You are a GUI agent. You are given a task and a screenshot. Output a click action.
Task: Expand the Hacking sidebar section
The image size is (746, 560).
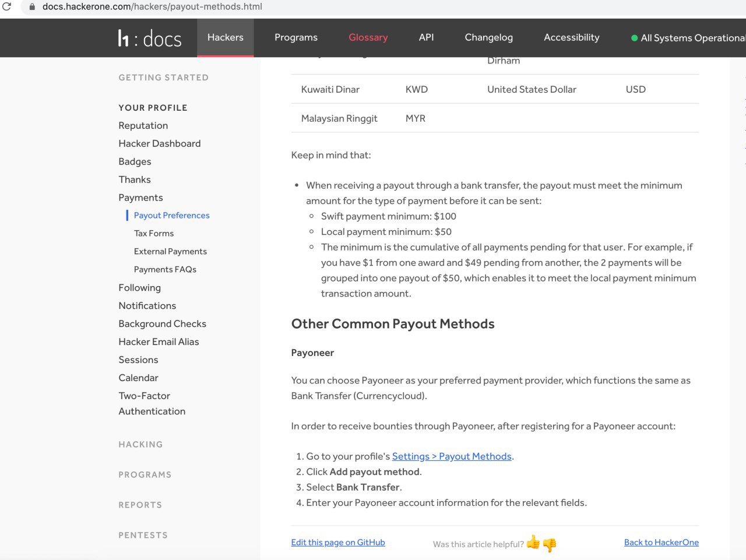point(141,445)
